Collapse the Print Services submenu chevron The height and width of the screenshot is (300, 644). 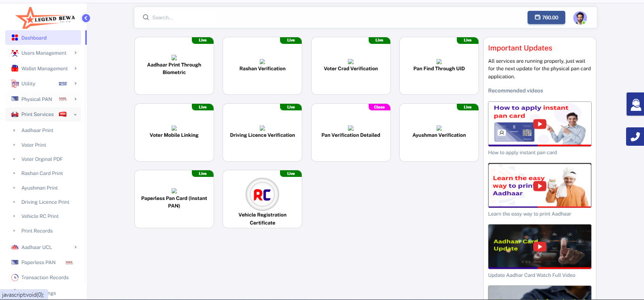tap(75, 114)
